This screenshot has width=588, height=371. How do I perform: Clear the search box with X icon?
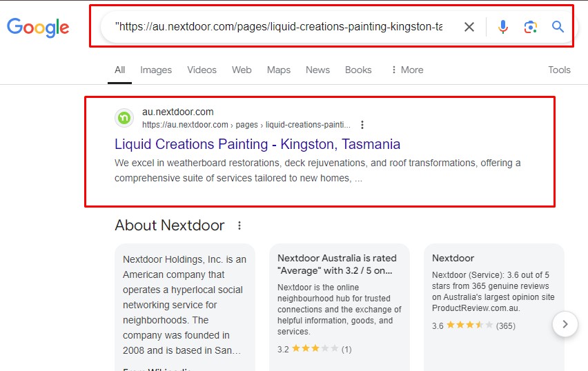[x=469, y=27]
